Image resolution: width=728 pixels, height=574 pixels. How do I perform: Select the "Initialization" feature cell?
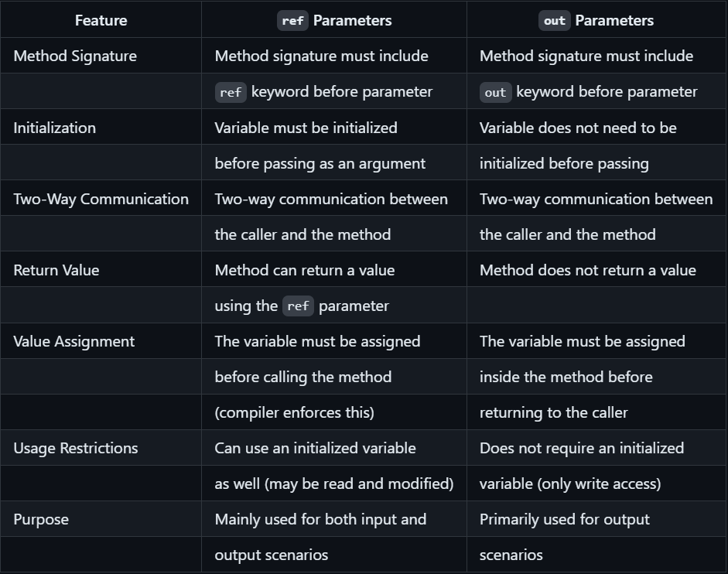(x=55, y=128)
